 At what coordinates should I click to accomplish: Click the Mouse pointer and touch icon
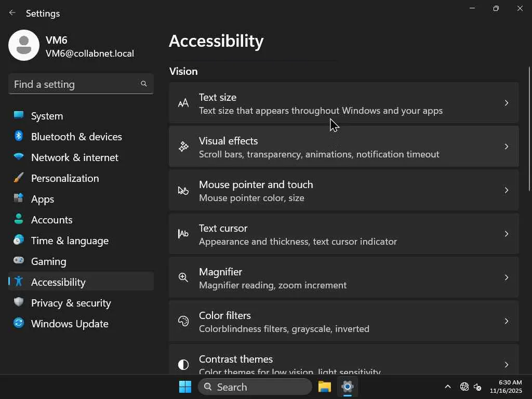point(183,190)
